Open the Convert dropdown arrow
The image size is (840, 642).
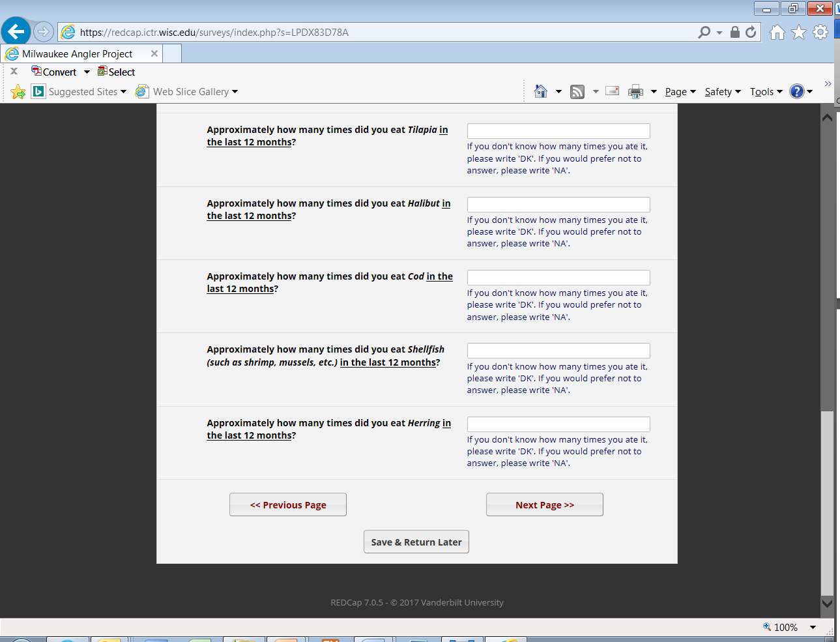tap(87, 72)
